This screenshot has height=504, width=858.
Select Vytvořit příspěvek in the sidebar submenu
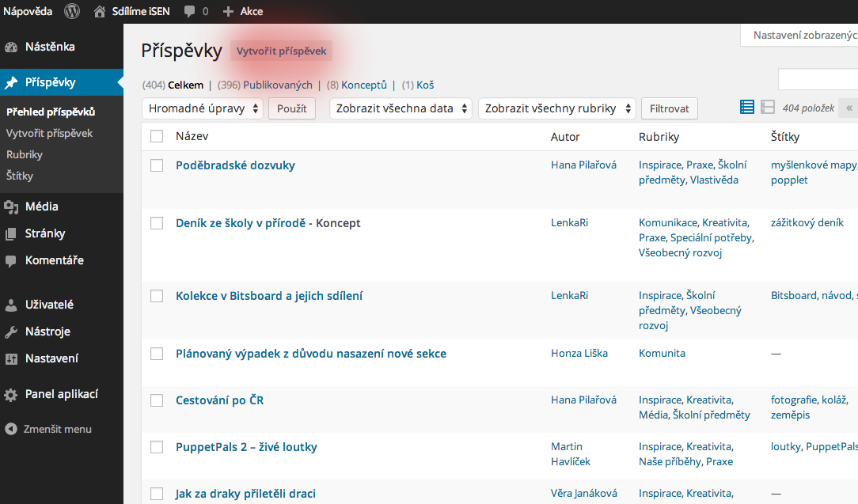point(49,133)
